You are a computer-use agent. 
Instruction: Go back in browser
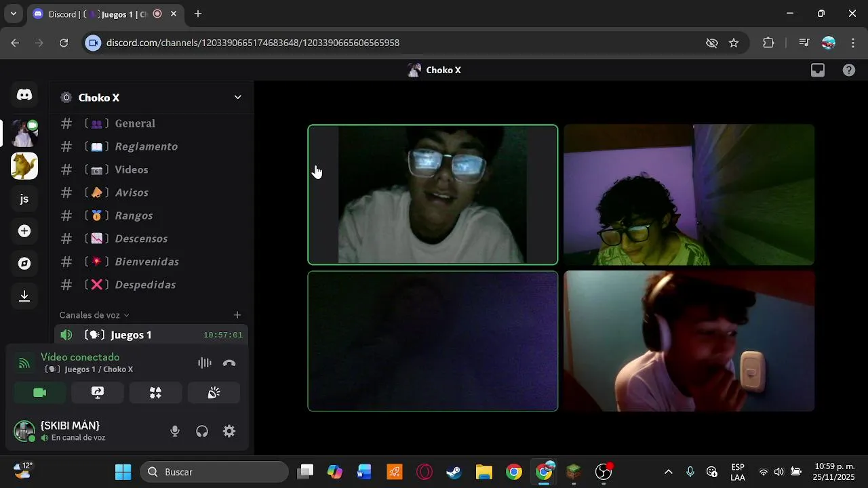tap(15, 43)
